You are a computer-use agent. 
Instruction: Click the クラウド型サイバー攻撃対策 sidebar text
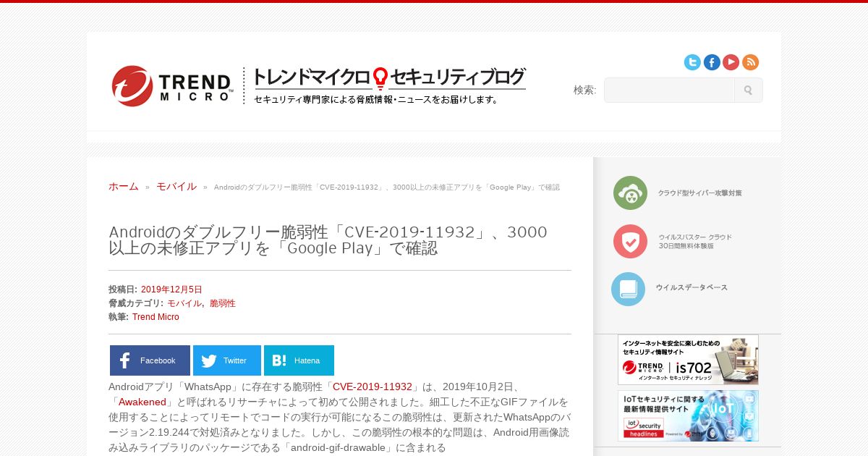point(699,193)
